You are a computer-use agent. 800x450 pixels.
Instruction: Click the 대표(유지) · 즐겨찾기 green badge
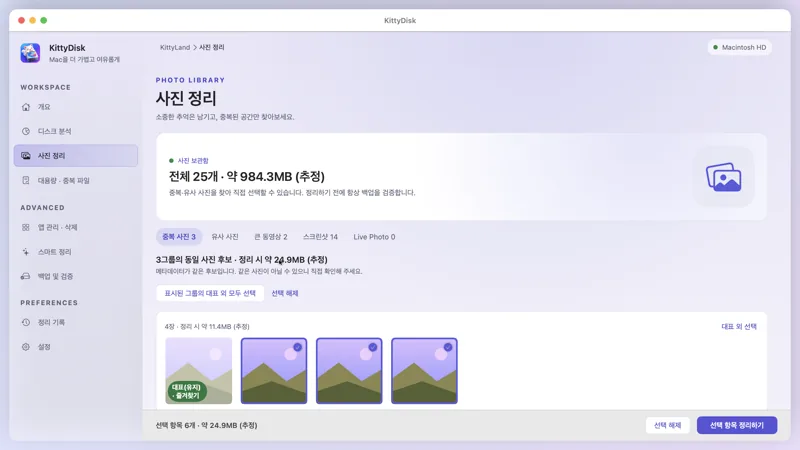[186, 391]
